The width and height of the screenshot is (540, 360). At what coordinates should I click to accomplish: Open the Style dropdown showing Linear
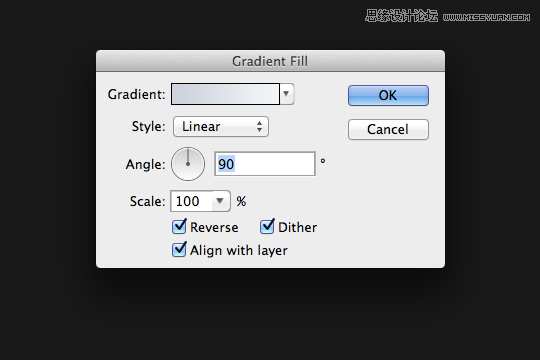pos(221,126)
